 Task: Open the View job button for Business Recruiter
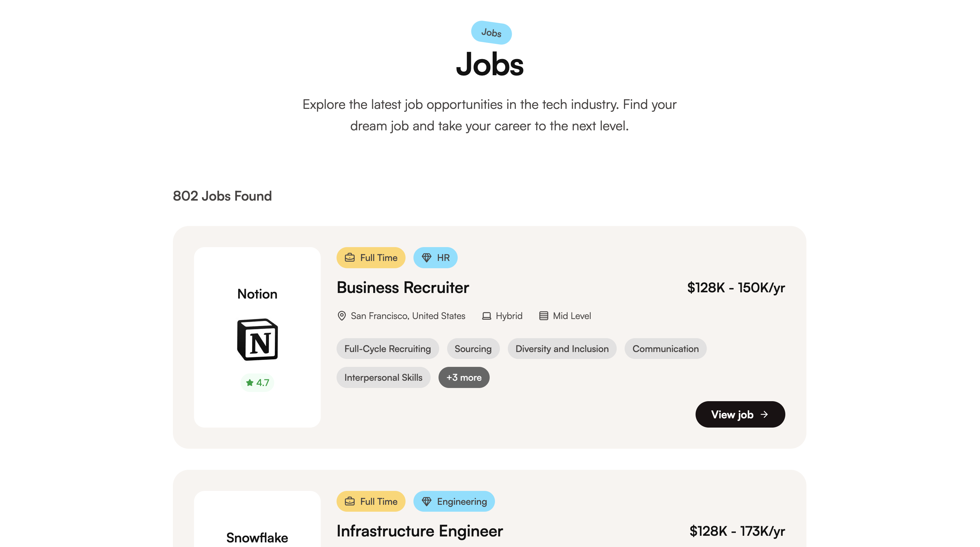(740, 414)
